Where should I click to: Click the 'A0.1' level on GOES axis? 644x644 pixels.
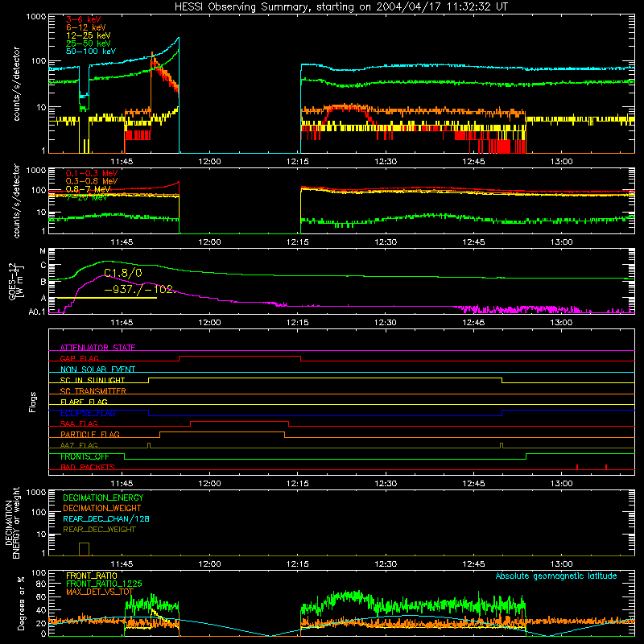37,312
